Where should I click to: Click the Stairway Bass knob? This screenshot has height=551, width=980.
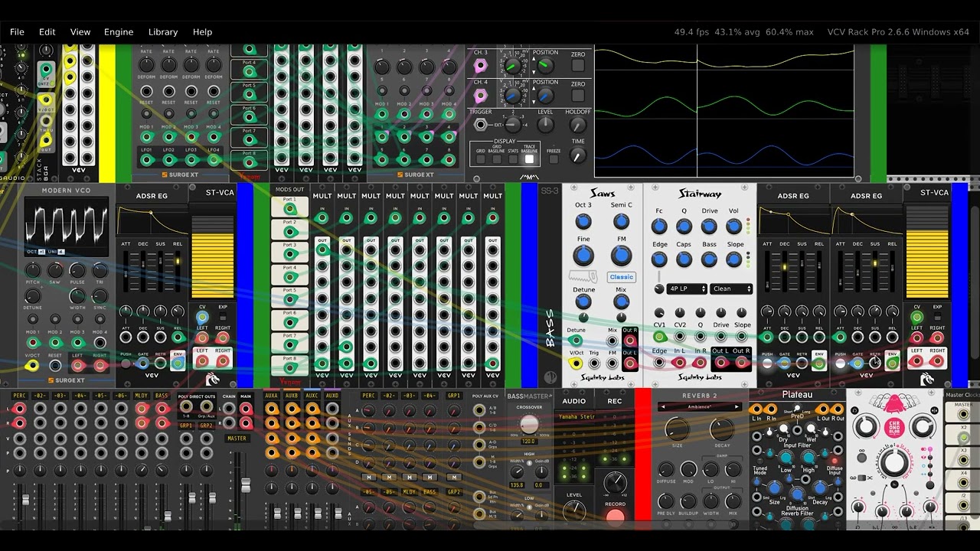tap(709, 260)
